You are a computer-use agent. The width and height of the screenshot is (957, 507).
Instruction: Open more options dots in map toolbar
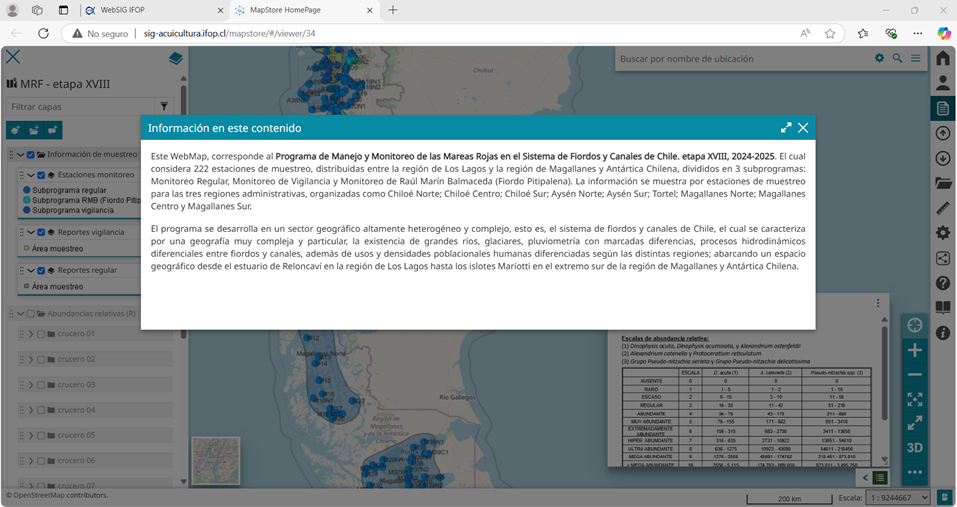pyautogui.click(x=914, y=472)
